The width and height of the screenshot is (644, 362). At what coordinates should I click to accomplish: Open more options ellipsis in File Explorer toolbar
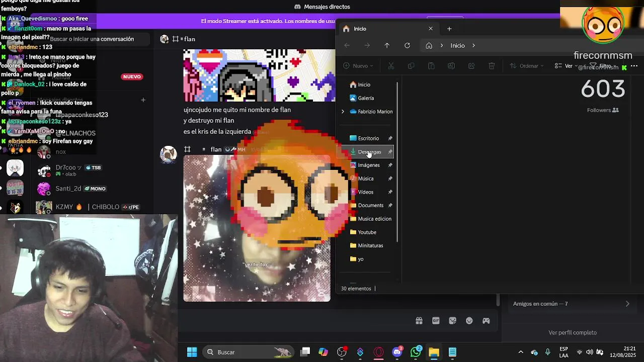pyautogui.click(x=634, y=66)
